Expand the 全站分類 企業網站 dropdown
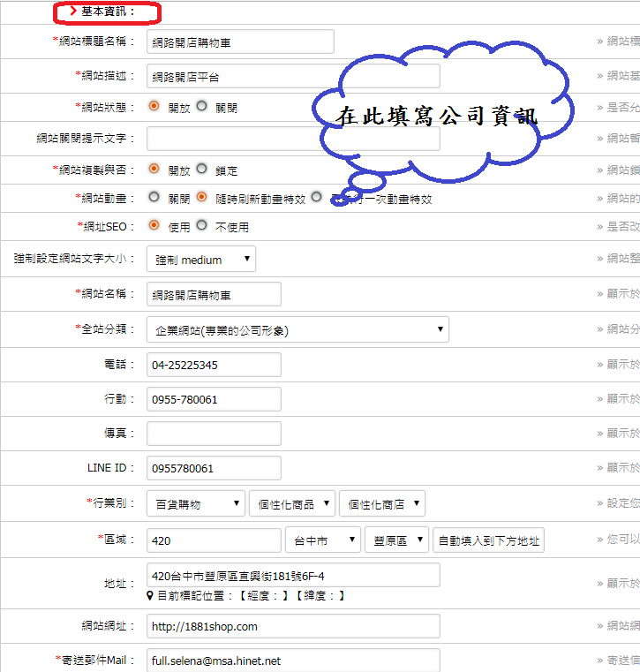 pyautogui.click(x=297, y=330)
